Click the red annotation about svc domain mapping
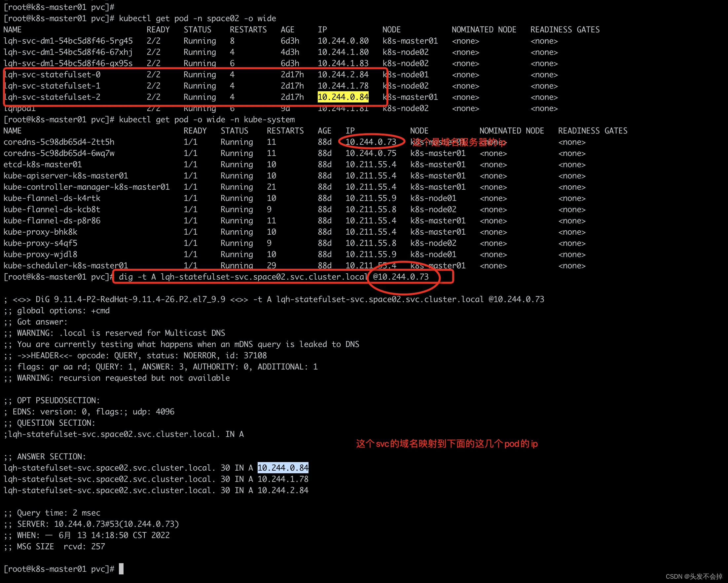728x583 pixels. (x=446, y=444)
